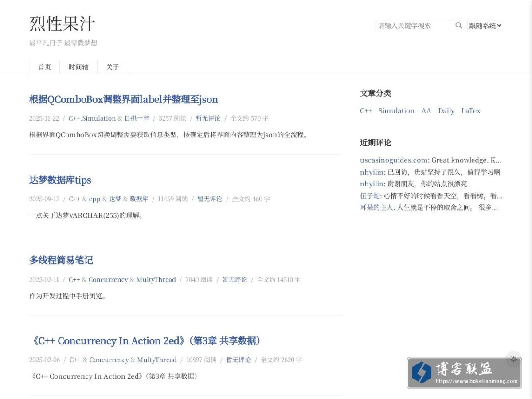Open the 首页 tab
The width and height of the screenshot is (532, 399).
[44, 67]
